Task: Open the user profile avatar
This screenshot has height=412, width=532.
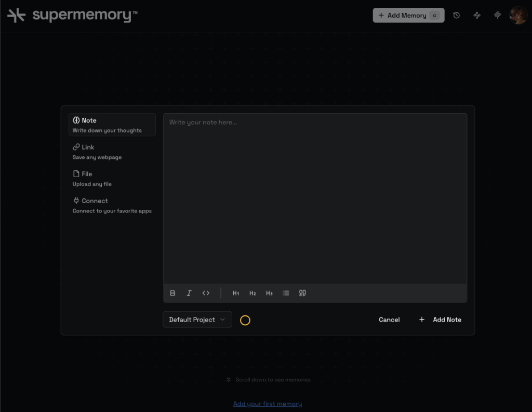Action: click(518, 16)
